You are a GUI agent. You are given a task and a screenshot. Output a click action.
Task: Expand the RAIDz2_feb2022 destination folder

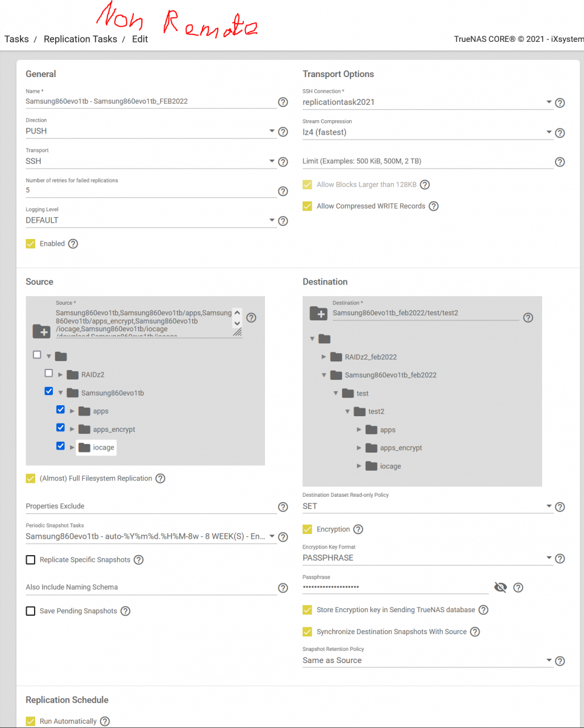click(x=324, y=357)
